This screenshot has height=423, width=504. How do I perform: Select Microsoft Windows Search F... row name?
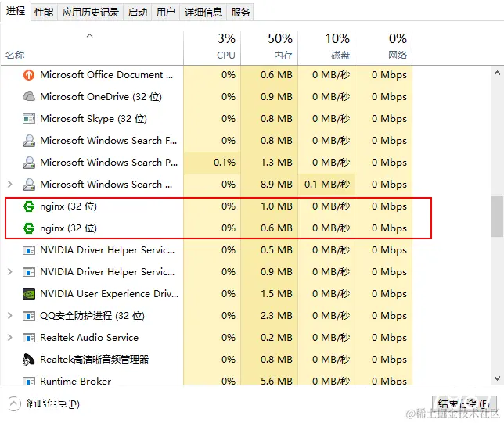(108, 141)
